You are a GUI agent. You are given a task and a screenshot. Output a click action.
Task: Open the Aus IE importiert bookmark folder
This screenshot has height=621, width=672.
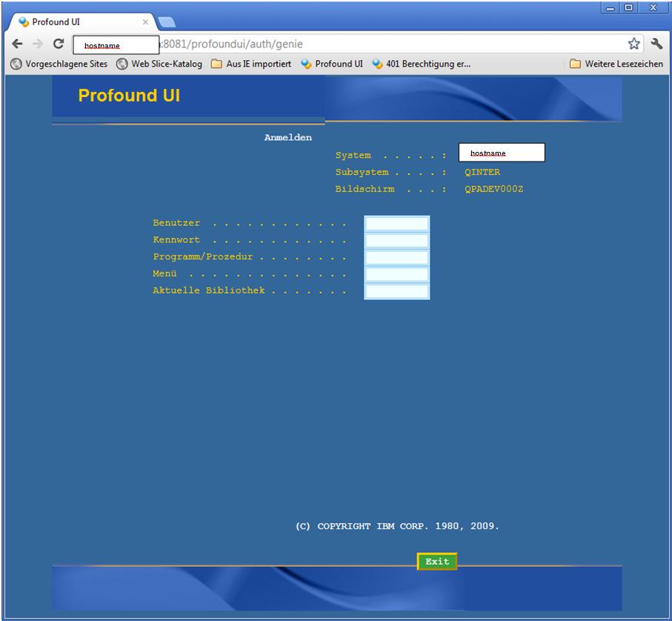coord(251,64)
